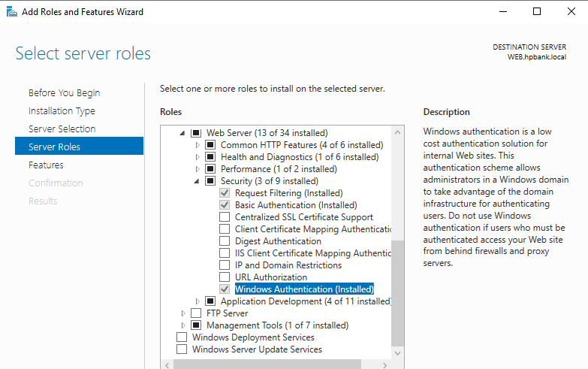588x369 pixels.
Task: Tick the IP and Domain Restrictions checkbox
Action: [225, 265]
